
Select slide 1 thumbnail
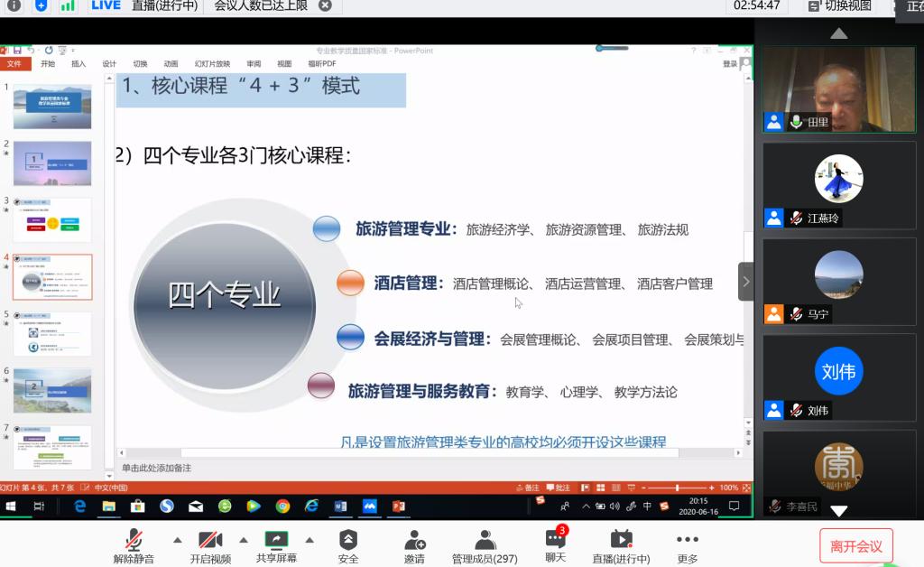(52, 107)
